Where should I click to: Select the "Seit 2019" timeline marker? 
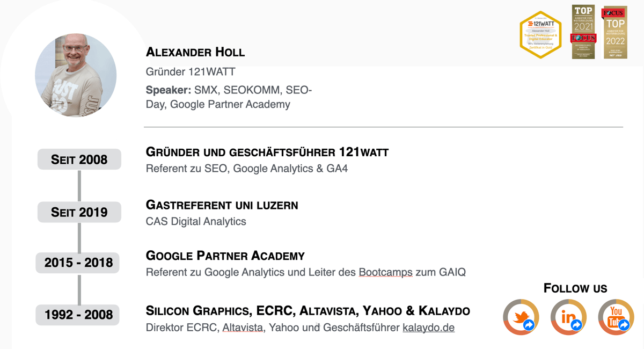coord(79,212)
